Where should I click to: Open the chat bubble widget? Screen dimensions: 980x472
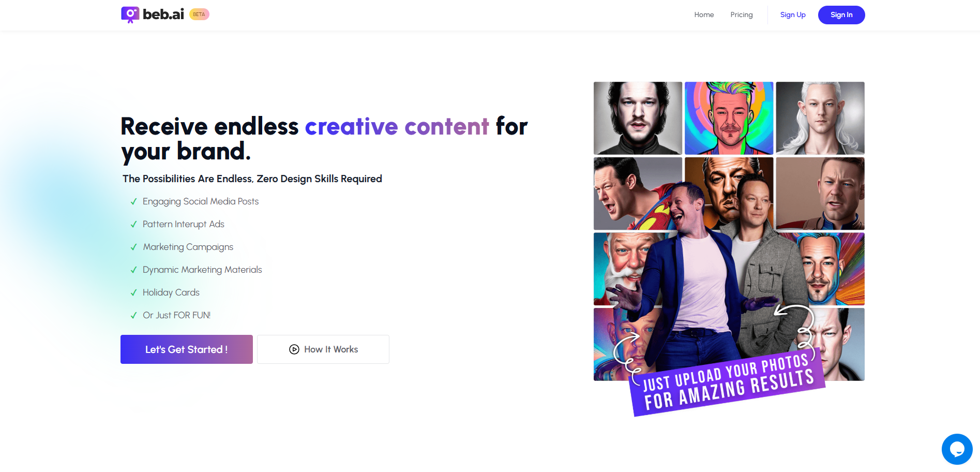(957, 449)
